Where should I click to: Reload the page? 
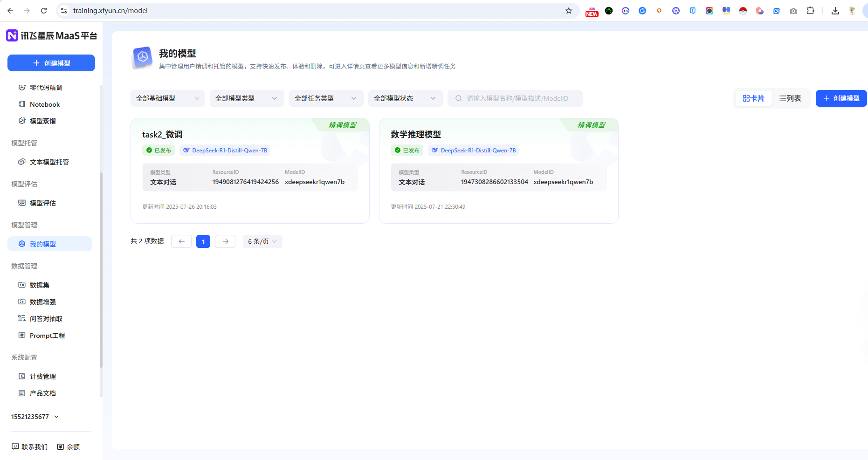pos(44,11)
